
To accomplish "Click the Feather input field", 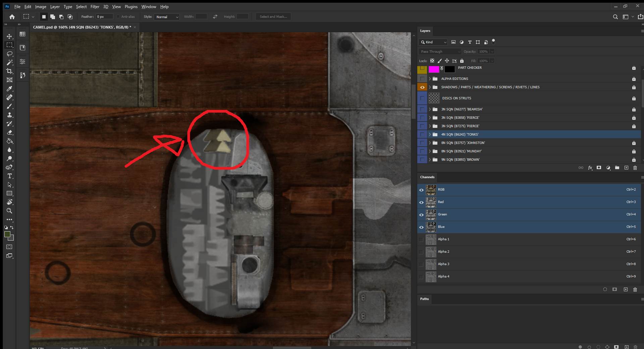I will 104,17.
